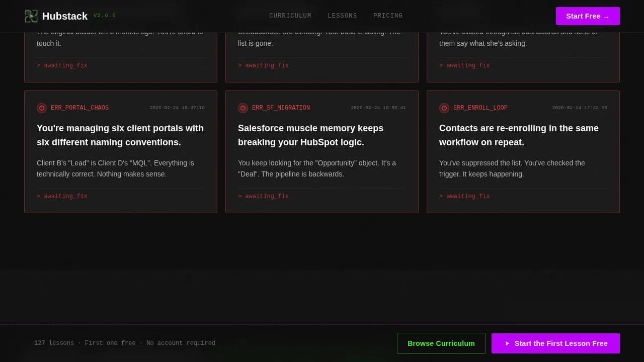Click the v2.6.0 version label
Screen dimensions: 644x362
[105, 16]
